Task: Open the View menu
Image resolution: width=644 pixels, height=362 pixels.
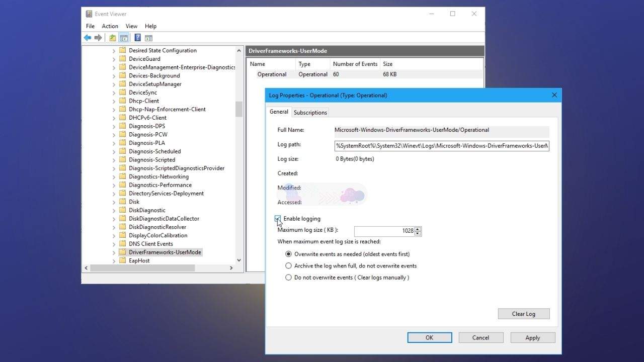Action: pyautogui.click(x=131, y=26)
